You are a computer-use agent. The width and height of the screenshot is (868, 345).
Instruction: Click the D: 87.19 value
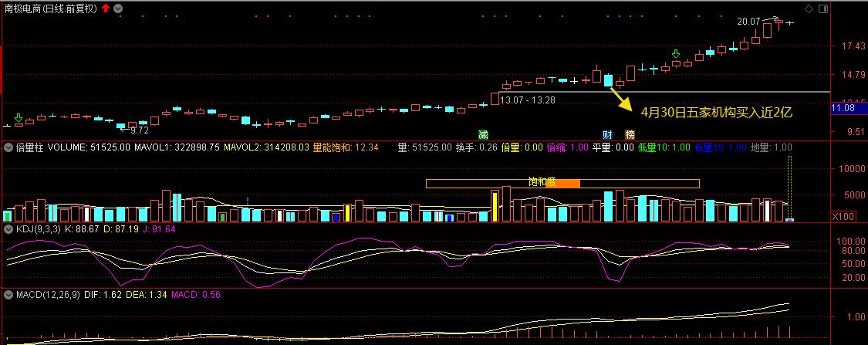click(x=120, y=228)
